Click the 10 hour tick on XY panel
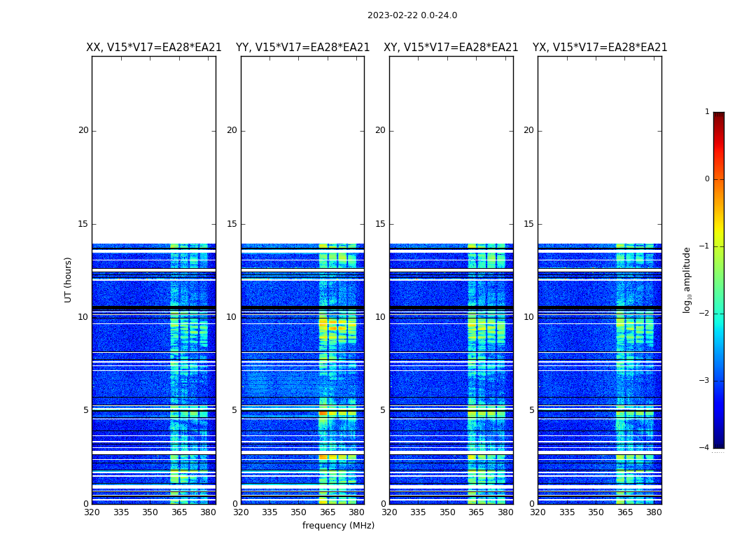The height and width of the screenshot is (560, 735). 380,317
